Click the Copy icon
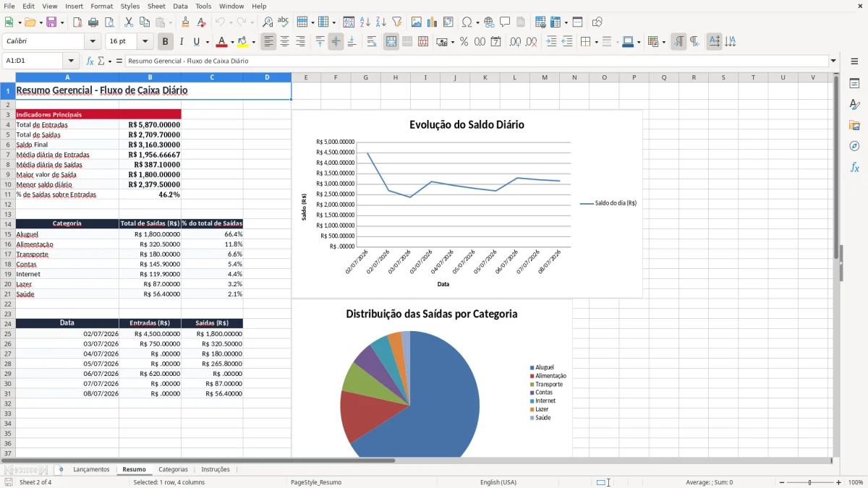 pos(145,22)
